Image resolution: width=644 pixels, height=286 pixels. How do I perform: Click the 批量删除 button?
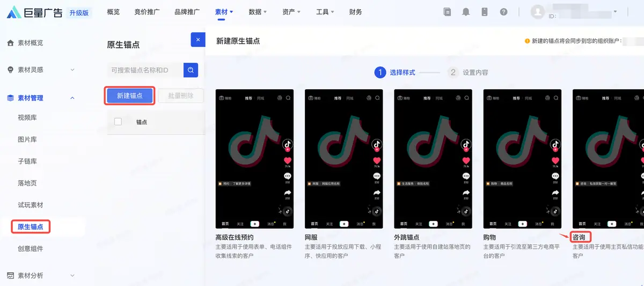(x=181, y=96)
